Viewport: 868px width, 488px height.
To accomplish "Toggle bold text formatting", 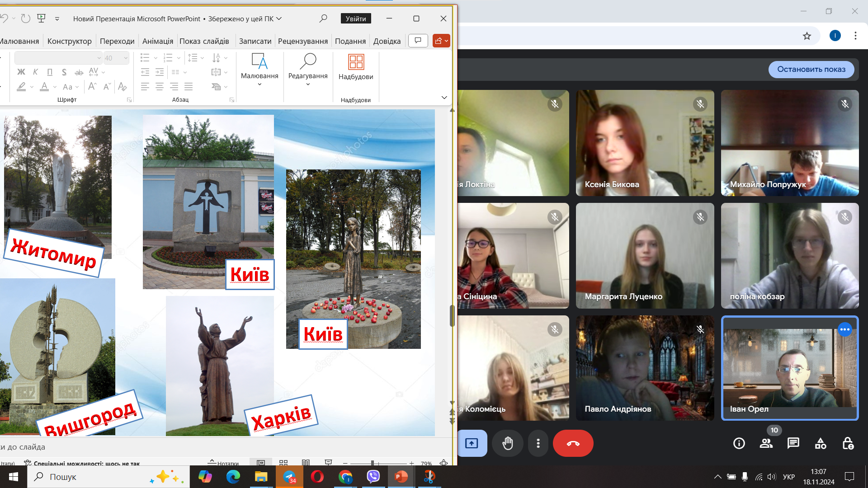I will tap(21, 72).
